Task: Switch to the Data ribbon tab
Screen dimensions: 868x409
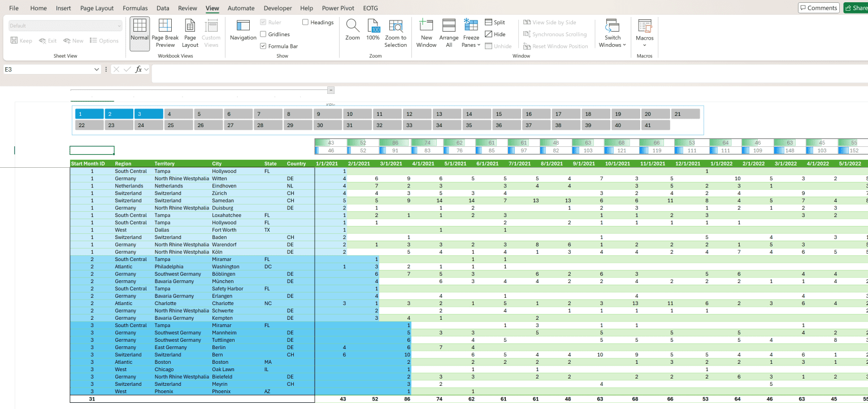Action: tap(163, 8)
